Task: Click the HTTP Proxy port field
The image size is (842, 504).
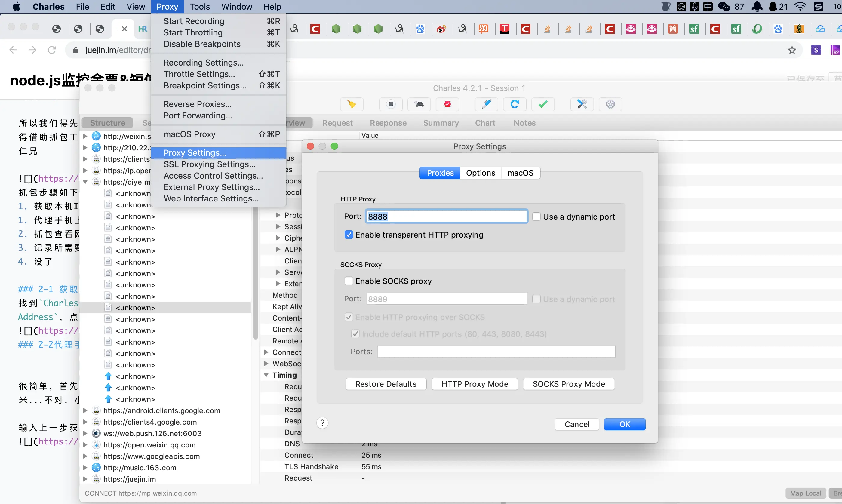Action: pyautogui.click(x=447, y=217)
